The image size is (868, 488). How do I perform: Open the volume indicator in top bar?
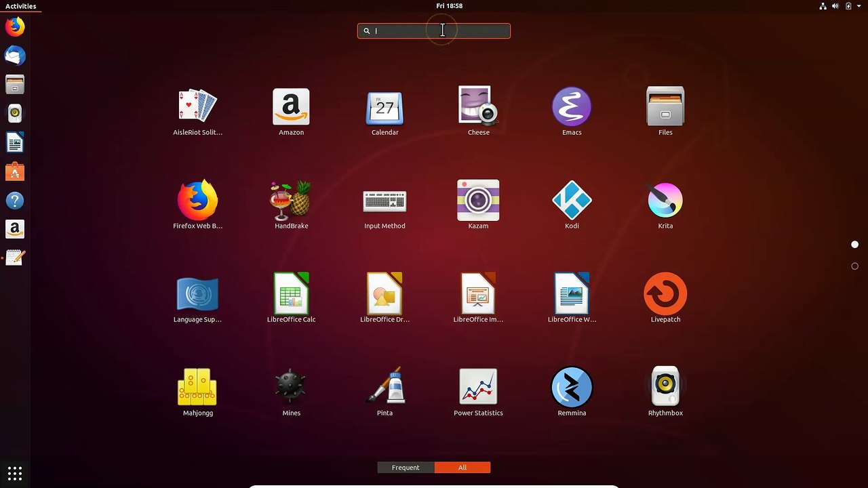(836, 6)
